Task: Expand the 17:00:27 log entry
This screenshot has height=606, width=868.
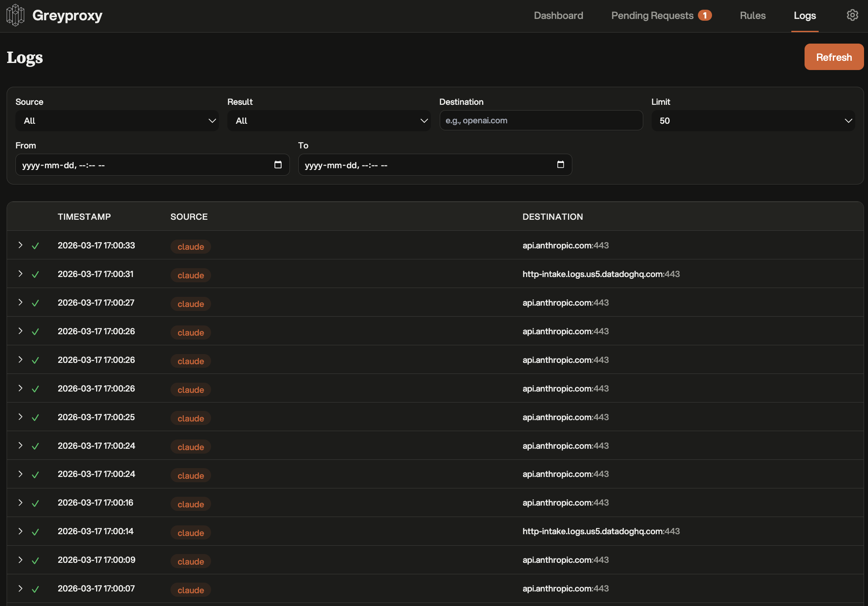Action: (x=20, y=302)
